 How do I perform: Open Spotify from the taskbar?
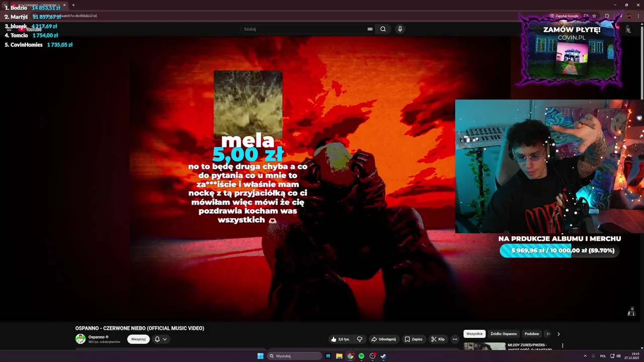click(361, 356)
